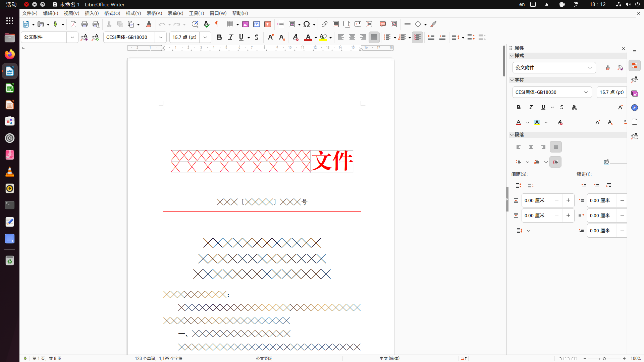Open the 表格(A) menu
The width and height of the screenshot is (644, 362).
click(154, 13)
